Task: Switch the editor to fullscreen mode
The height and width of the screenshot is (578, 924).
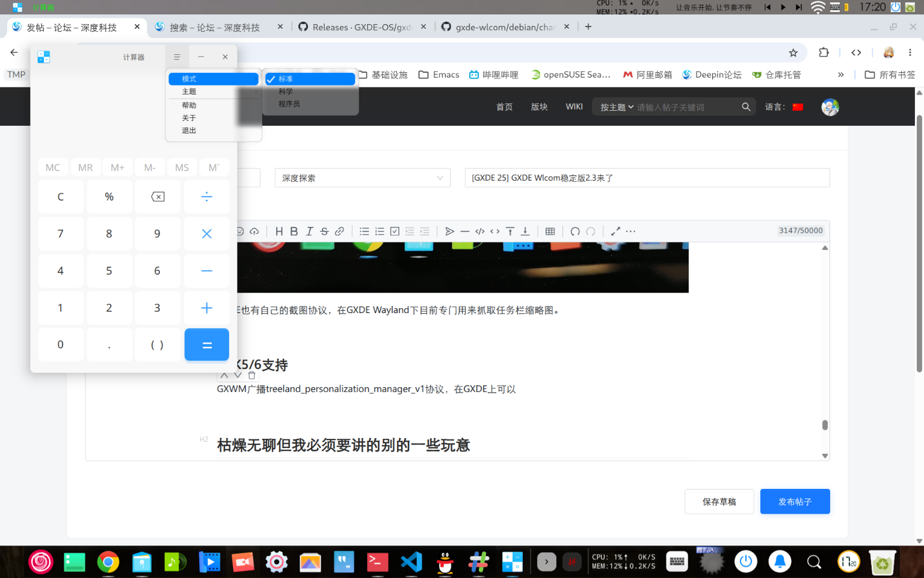Action: pyautogui.click(x=615, y=231)
